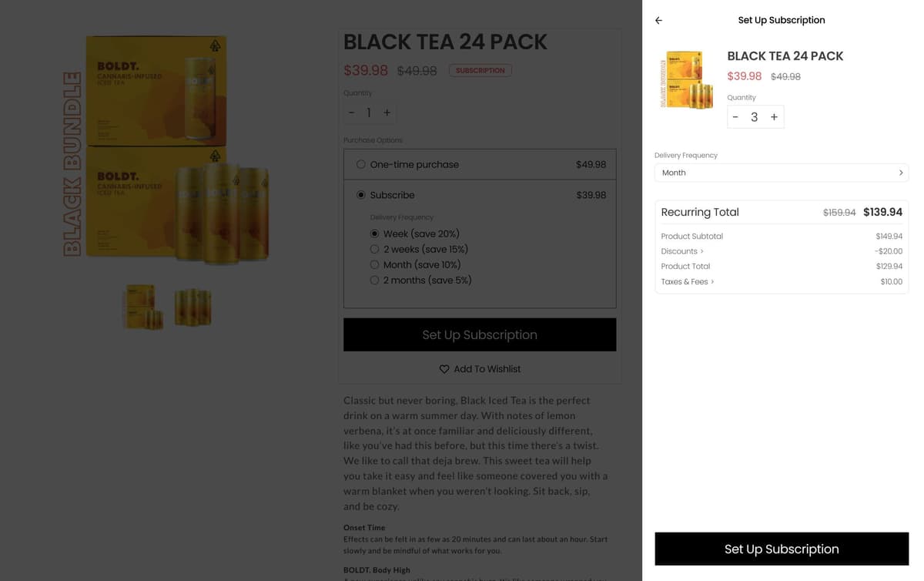Select the Month (save 10%) frequency
Image resolution: width=924 pixels, height=581 pixels.
374,264
